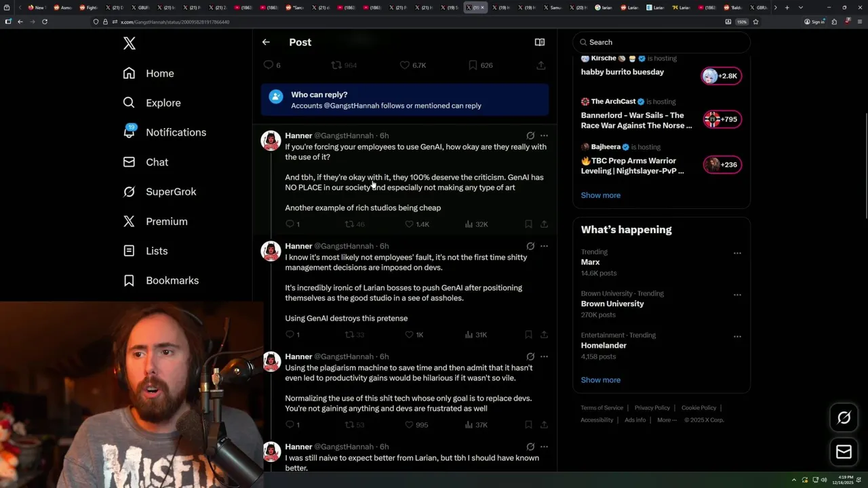The width and height of the screenshot is (868, 488).
Task: Open more menu on 'forcing your employees' post
Action: (544, 136)
